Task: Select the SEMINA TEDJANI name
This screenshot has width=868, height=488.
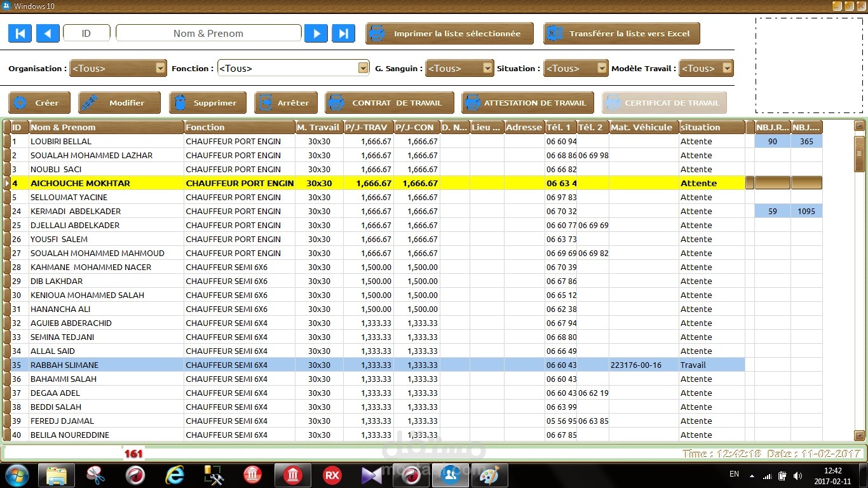Action: point(62,337)
